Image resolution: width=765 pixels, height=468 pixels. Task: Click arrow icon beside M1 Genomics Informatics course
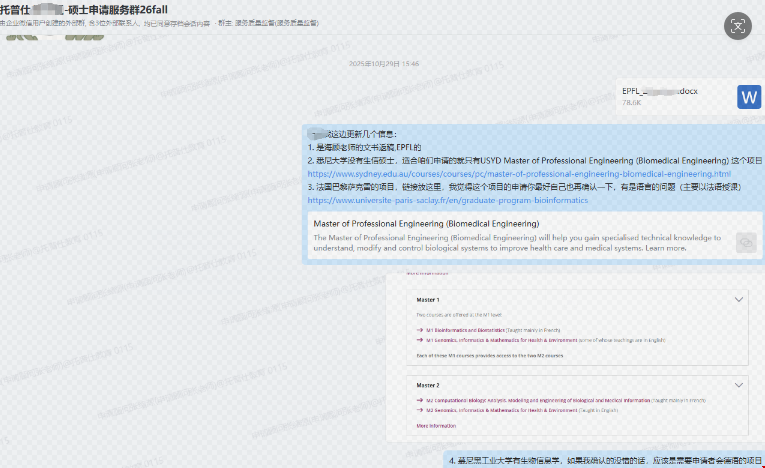420,340
